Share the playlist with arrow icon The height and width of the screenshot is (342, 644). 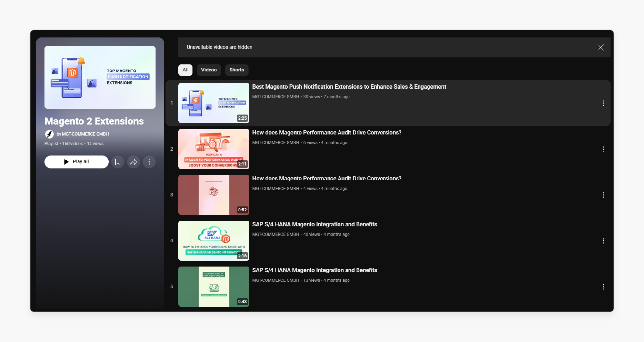point(133,162)
